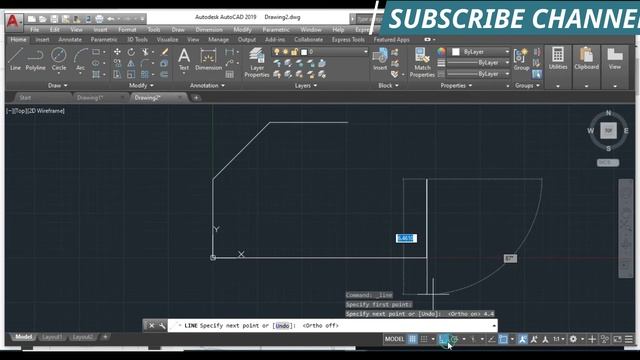Viewport: 640px width, 360px height.
Task: Click the new drawing tab plus button
Action: click(x=196, y=98)
